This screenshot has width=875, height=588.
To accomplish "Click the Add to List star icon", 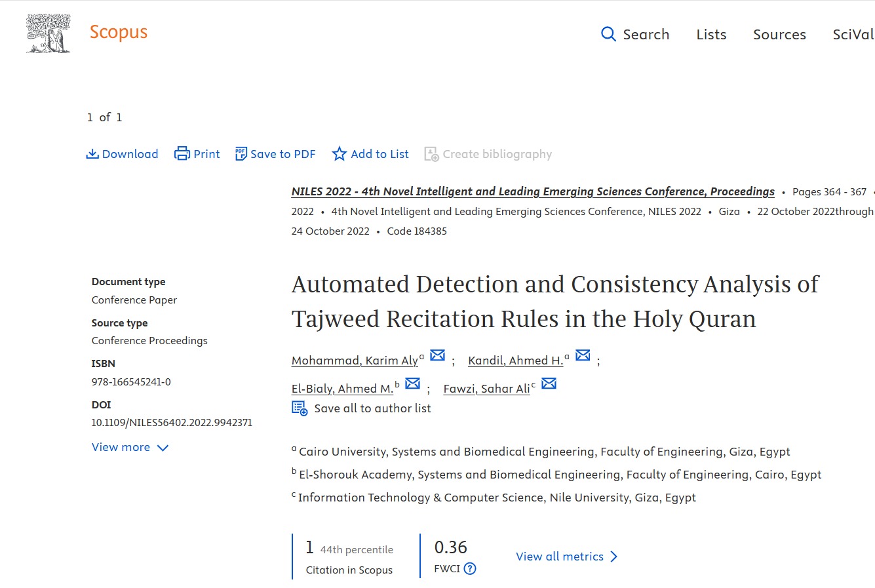I will (339, 154).
